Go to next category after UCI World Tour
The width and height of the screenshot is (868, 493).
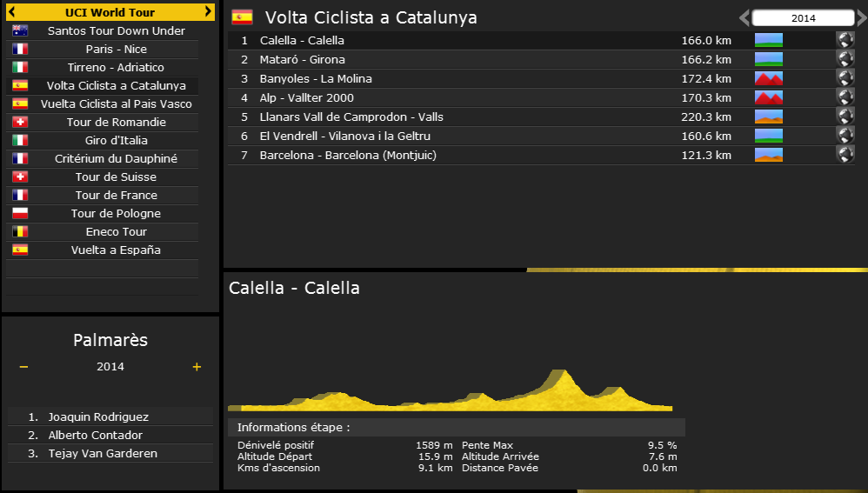208,12
